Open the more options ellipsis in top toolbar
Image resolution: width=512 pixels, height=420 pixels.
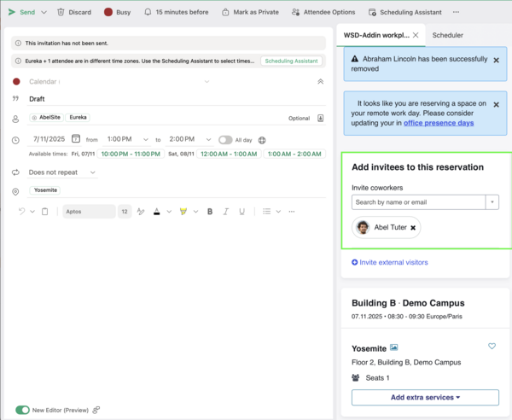(456, 12)
